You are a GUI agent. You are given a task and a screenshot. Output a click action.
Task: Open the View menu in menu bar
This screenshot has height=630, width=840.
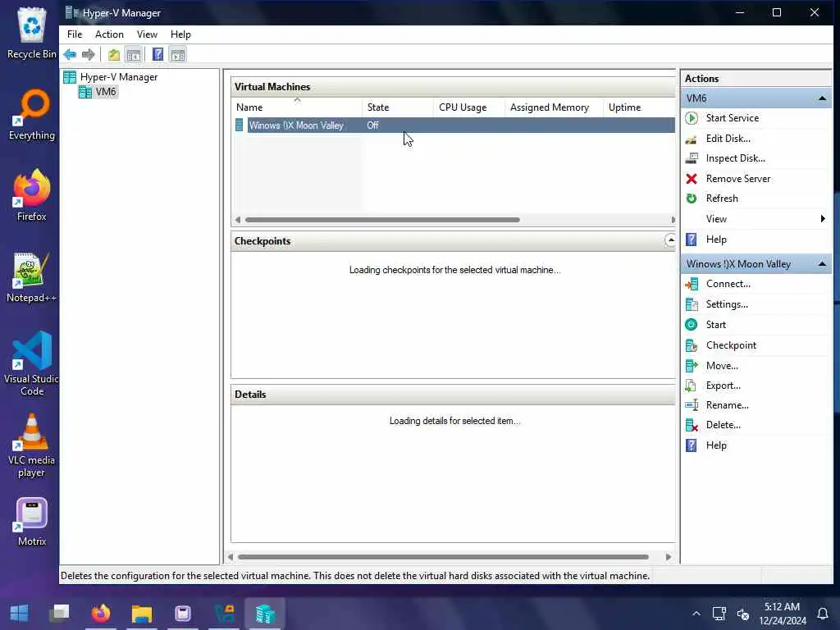(147, 34)
